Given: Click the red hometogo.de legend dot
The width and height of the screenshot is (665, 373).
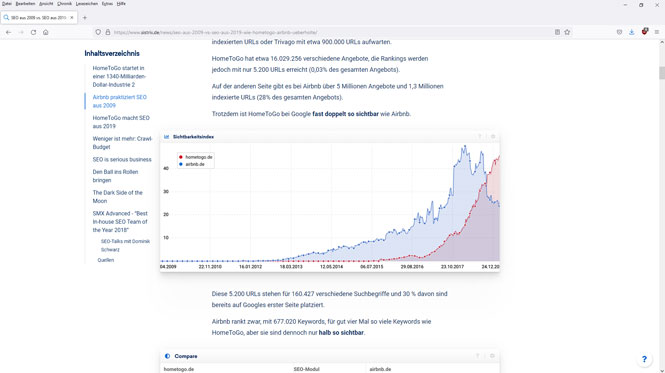Looking at the screenshot, I should coord(181,157).
